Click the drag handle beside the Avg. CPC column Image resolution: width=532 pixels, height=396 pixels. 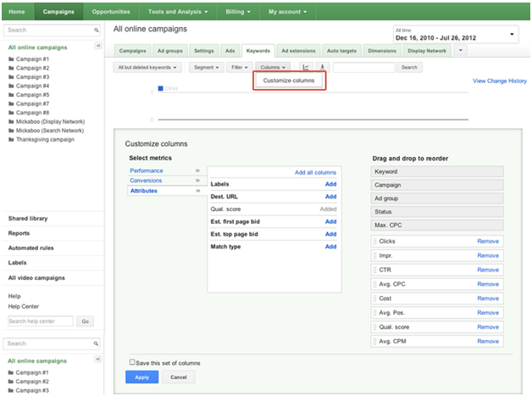(x=374, y=284)
